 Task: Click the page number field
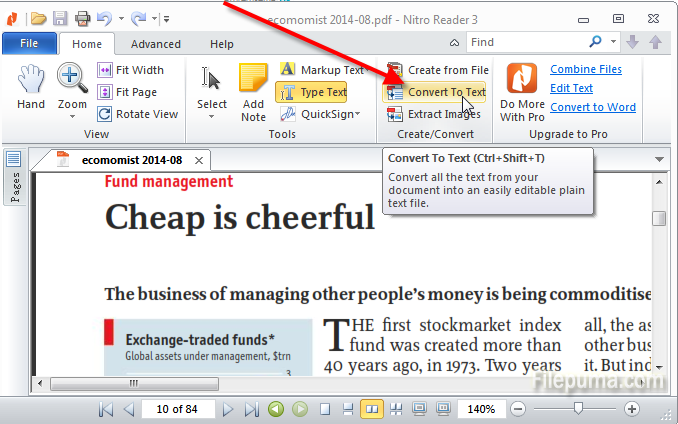click(x=178, y=409)
